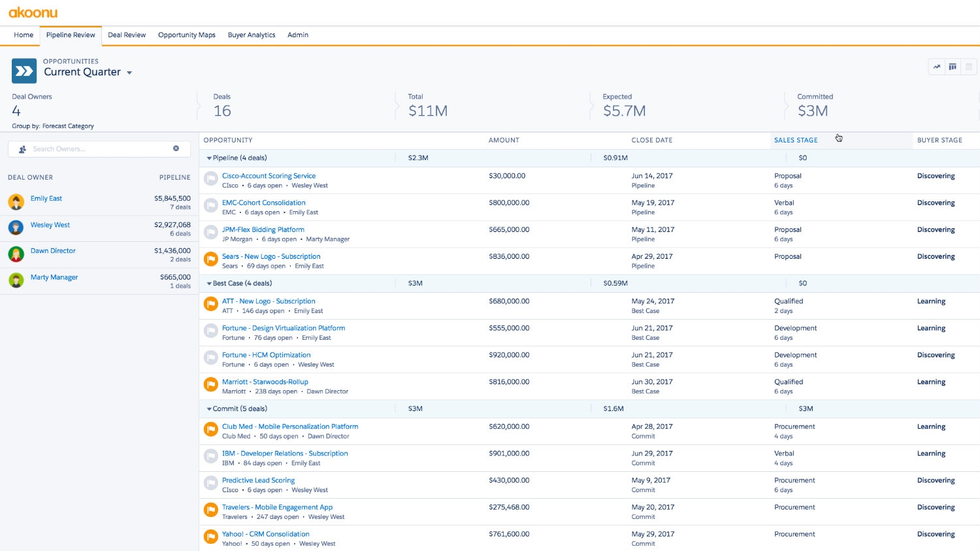Collapse the Pipeline (4 deals) group
The width and height of the screenshot is (980, 551).
pos(209,158)
